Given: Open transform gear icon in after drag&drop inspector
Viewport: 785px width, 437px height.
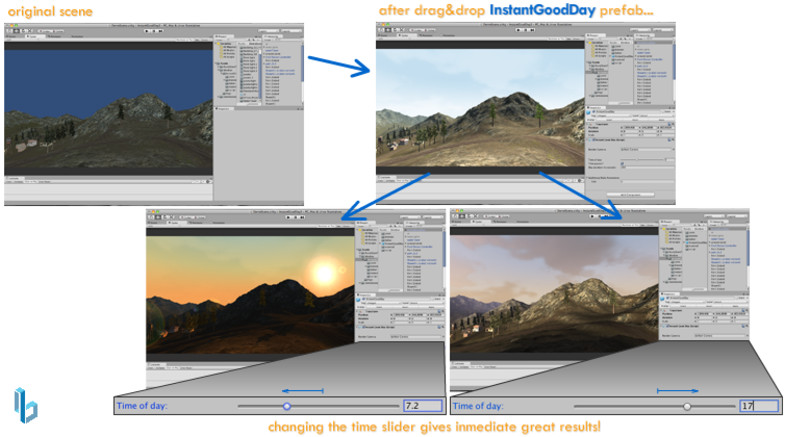Looking at the screenshot, I should [x=672, y=124].
